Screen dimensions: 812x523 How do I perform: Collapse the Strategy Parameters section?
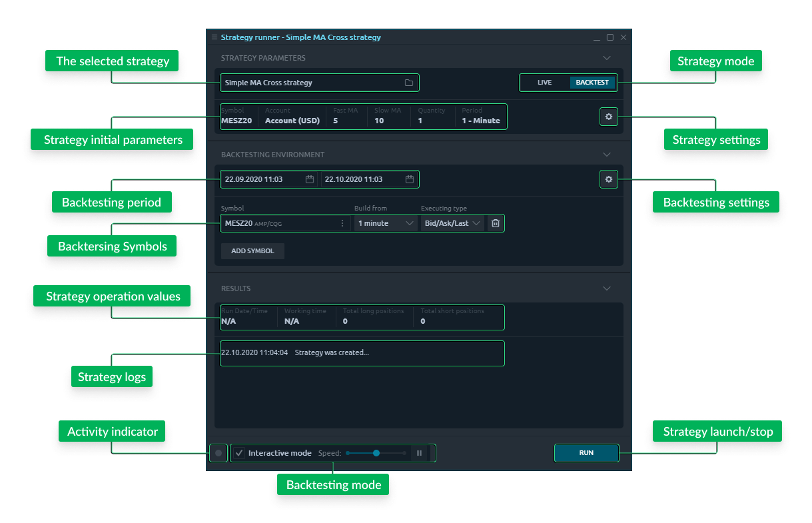(x=606, y=58)
